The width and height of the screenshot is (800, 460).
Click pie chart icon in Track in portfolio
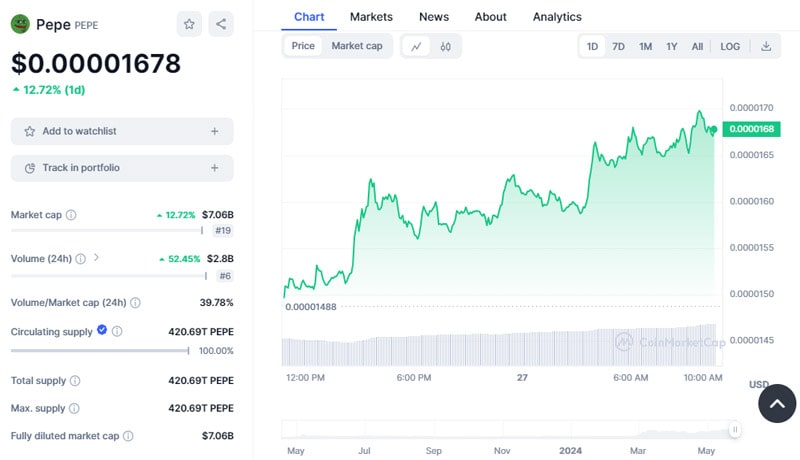[30, 168]
